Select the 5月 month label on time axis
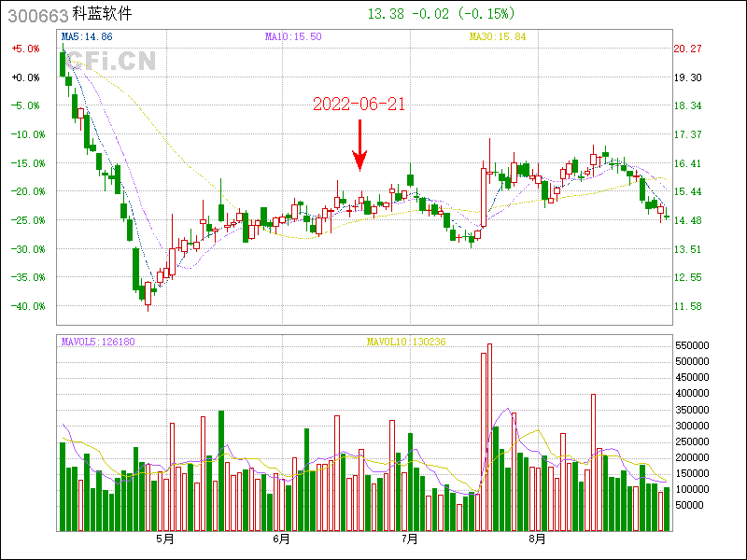Viewport: 747px width, 560px height. click(x=165, y=539)
